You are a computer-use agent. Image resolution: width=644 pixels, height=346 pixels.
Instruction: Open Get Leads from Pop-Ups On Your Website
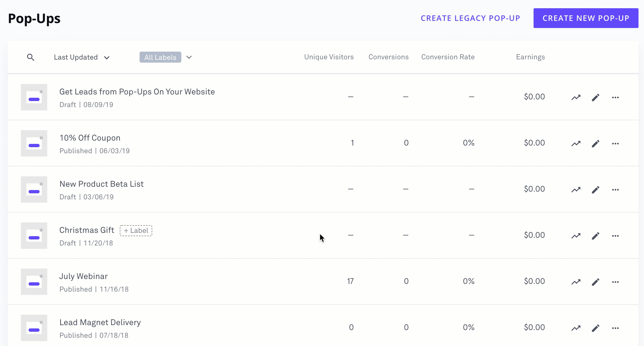[137, 92]
